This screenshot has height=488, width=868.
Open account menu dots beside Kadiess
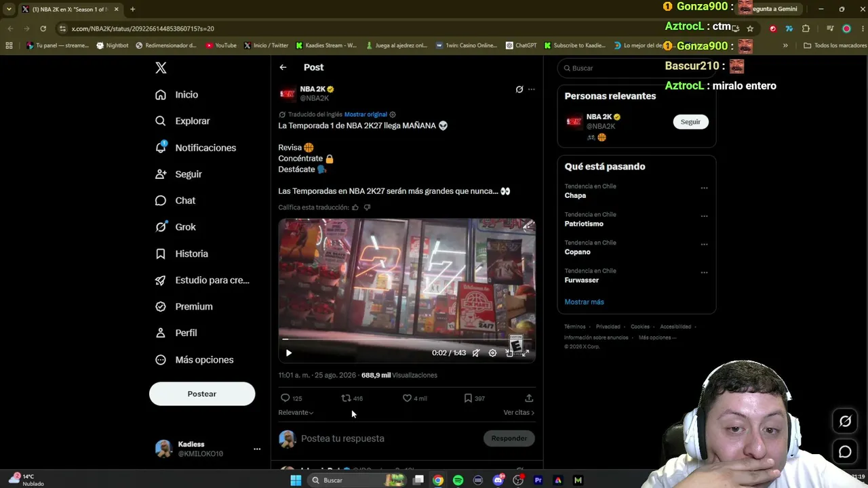click(x=257, y=449)
